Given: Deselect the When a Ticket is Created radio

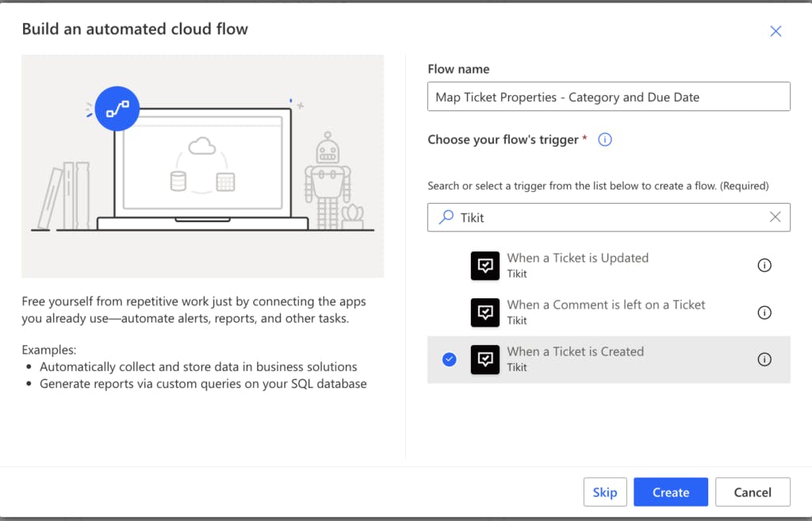Looking at the screenshot, I should click(x=450, y=359).
